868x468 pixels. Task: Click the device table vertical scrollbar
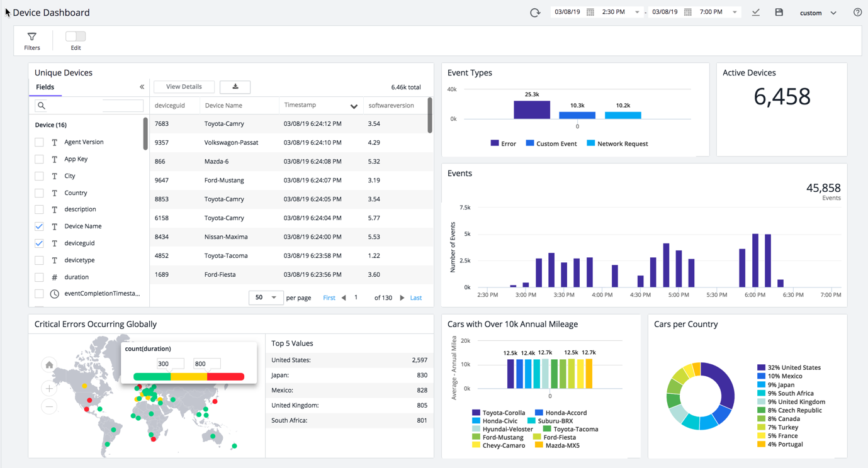[x=430, y=115]
